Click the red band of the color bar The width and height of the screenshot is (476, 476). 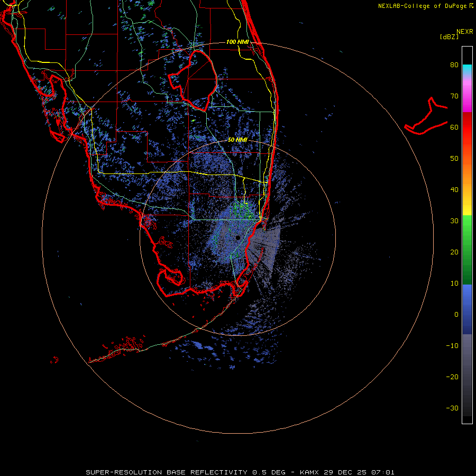pos(467,127)
